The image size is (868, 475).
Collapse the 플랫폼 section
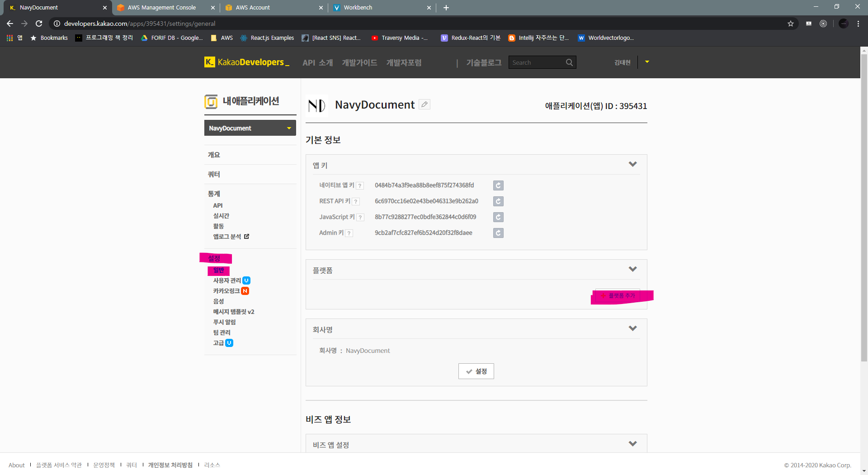(x=632, y=269)
